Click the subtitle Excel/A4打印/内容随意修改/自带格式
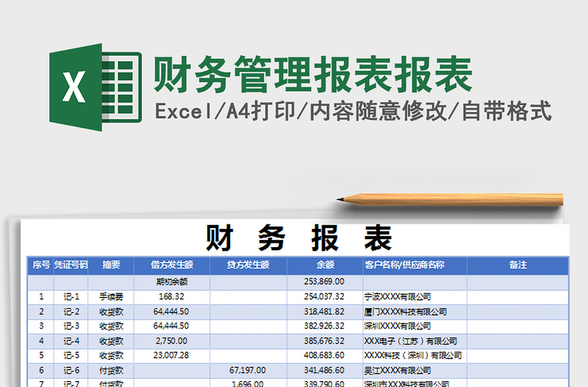Image resolution: width=588 pixels, height=387 pixels. [x=353, y=112]
